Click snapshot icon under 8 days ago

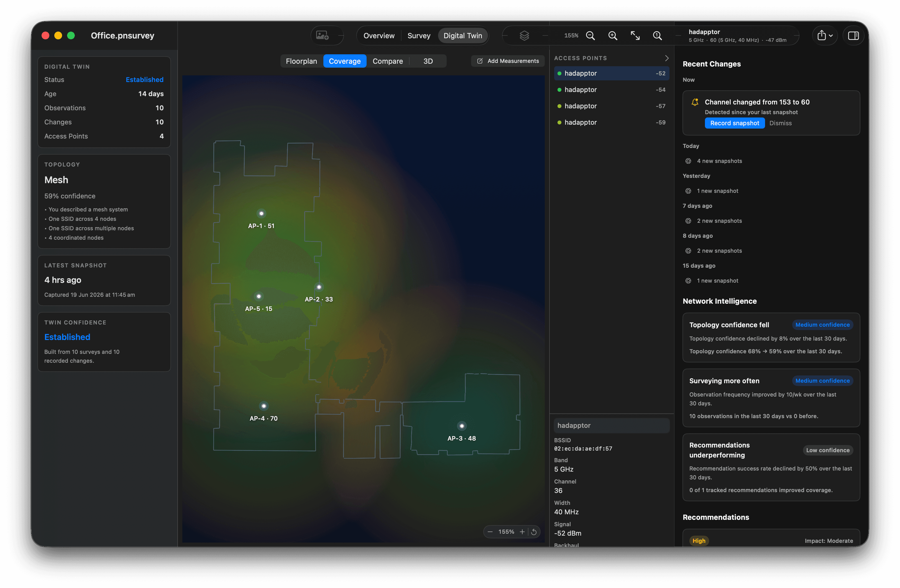[x=688, y=251]
